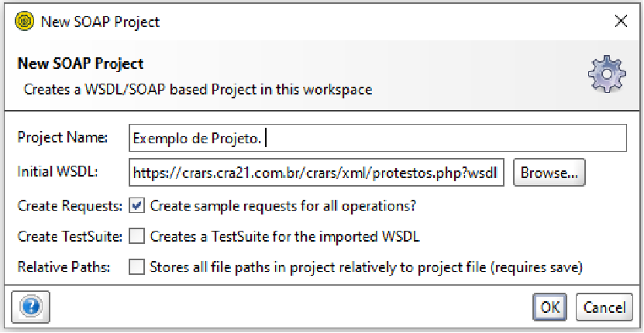Click the "Initial WSDL:" label
644x333 pixels.
coord(57,173)
